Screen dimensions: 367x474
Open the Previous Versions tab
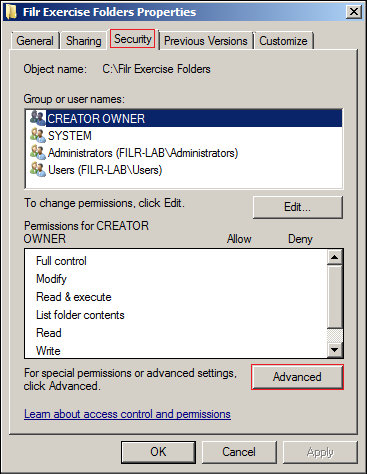click(206, 41)
